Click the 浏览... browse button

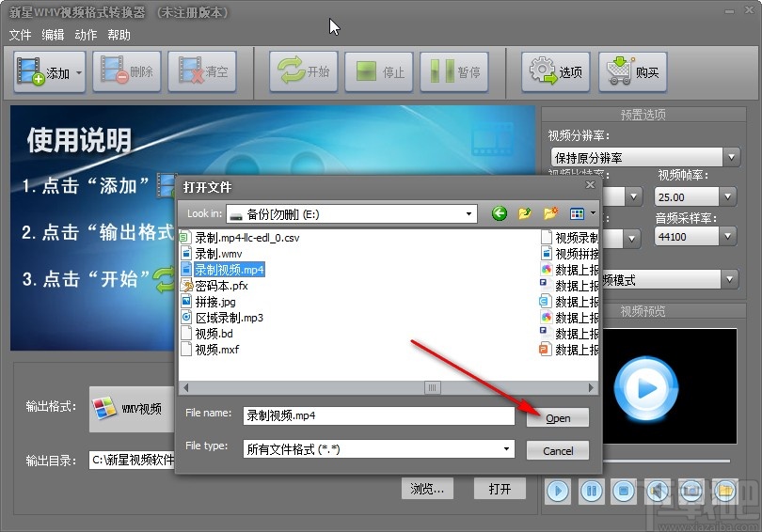427,489
